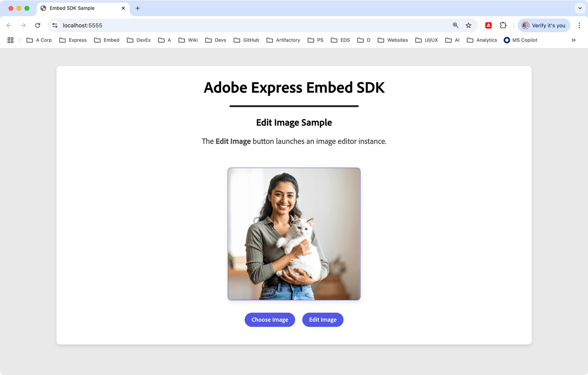
Task: Click the Edit Image button
Action: [x=322, y=320]
